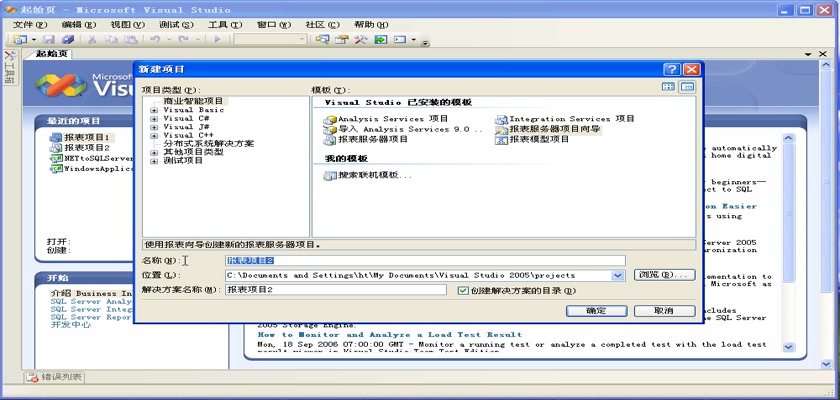This screenshot has width=840, height=400.
Task: Select the 导入 Analysis Services 9.0 template
Action: click(403, 129)
